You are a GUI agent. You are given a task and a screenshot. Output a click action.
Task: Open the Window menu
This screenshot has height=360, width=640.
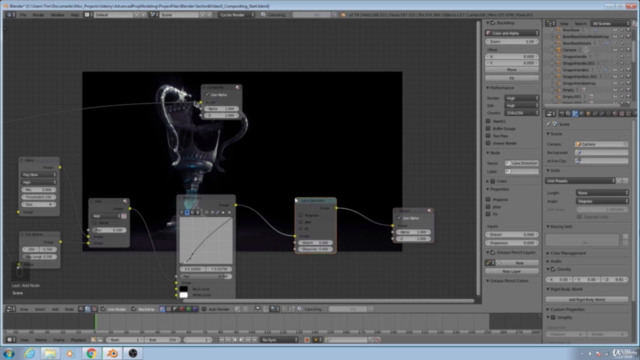(x=58, y=15)
